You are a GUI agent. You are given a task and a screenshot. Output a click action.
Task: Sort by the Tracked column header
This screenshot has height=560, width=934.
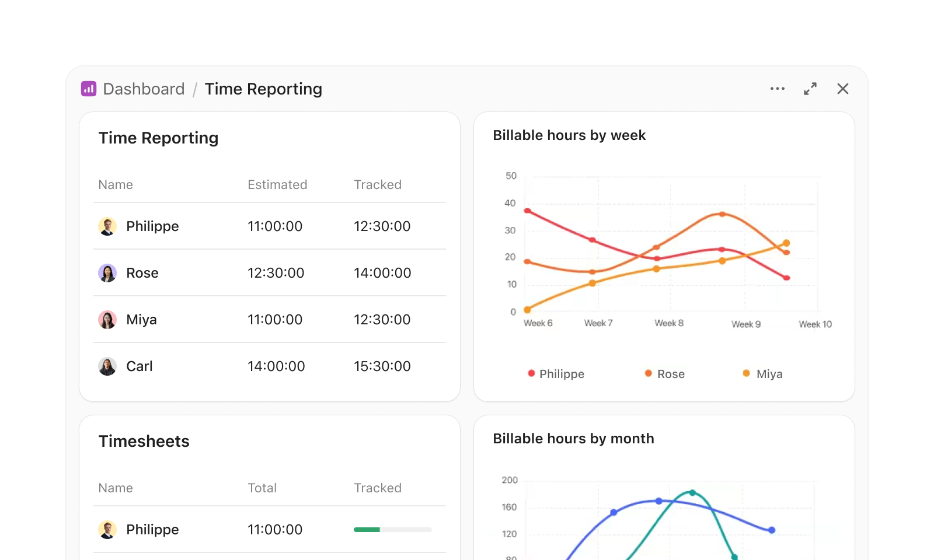(x=378, y=184)
